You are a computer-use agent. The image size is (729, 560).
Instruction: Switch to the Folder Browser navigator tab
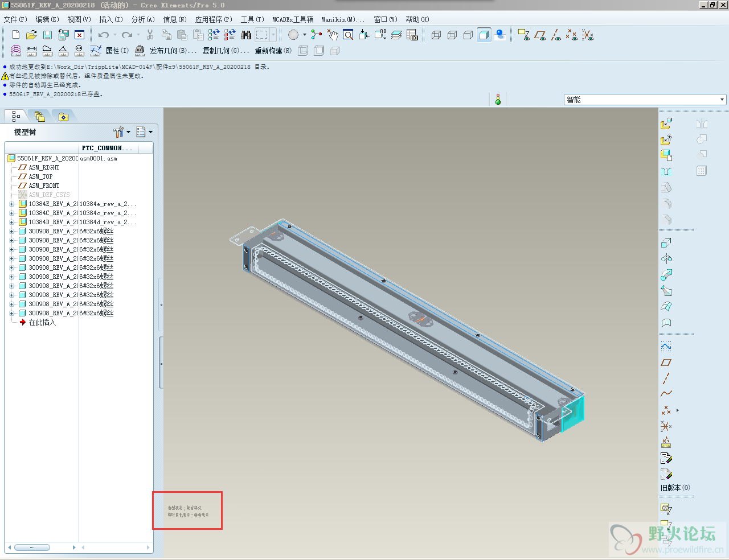click(x=39, y=116)
